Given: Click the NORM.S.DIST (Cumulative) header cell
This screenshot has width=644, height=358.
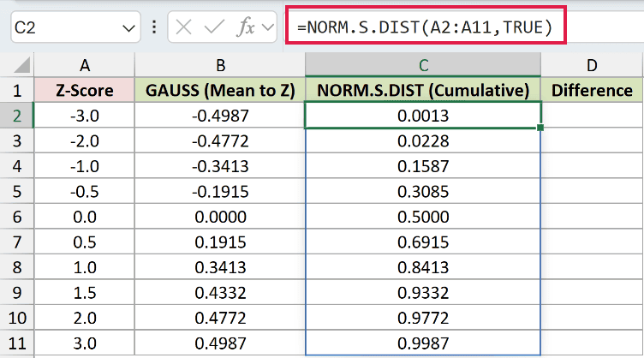Looking at the screenshot, I should pos(423,90).
